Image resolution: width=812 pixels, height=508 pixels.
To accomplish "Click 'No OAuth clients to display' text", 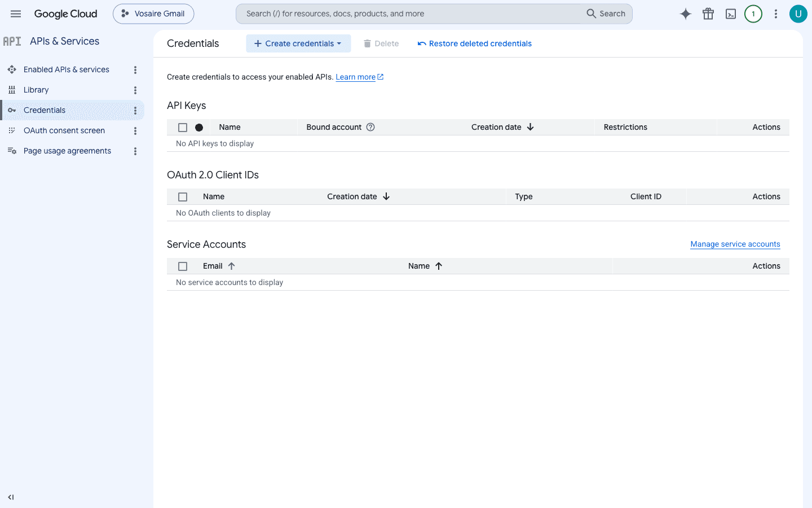I will tap(223, 213).
